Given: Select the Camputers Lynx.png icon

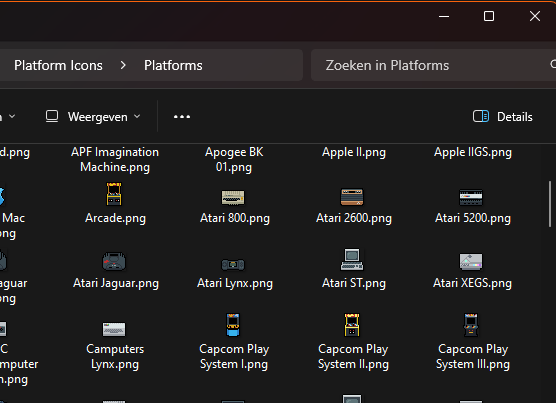Looking at the screenshot, I should [114, 329].
